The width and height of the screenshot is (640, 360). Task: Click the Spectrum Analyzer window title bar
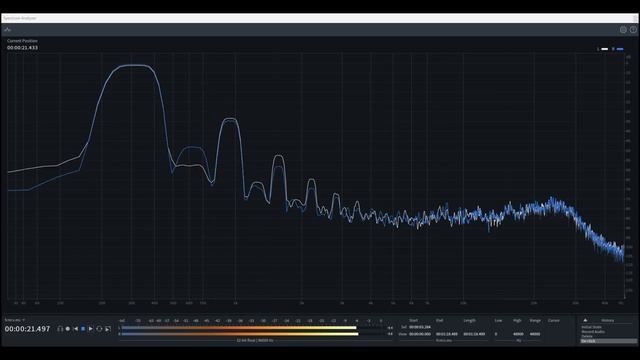point(319,18)
